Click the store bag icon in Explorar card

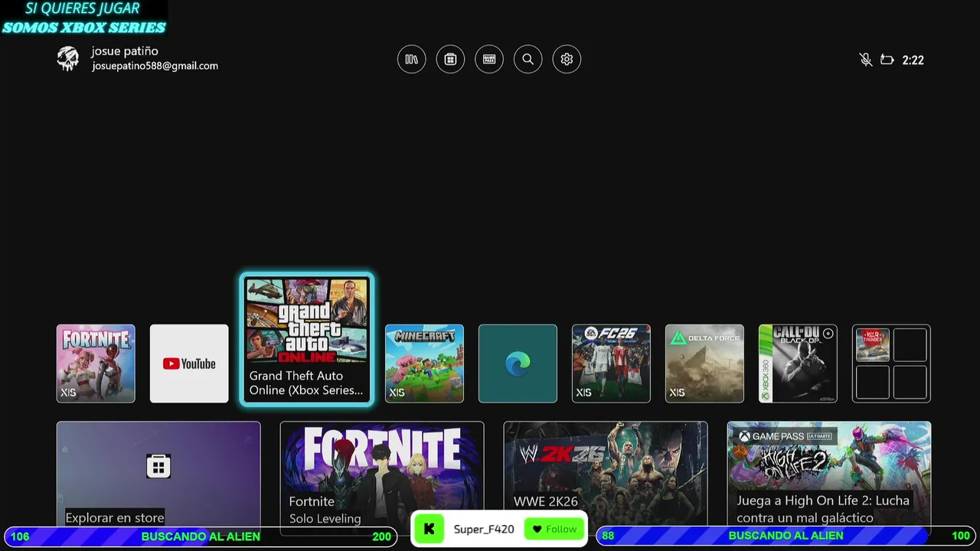(158, 466)
